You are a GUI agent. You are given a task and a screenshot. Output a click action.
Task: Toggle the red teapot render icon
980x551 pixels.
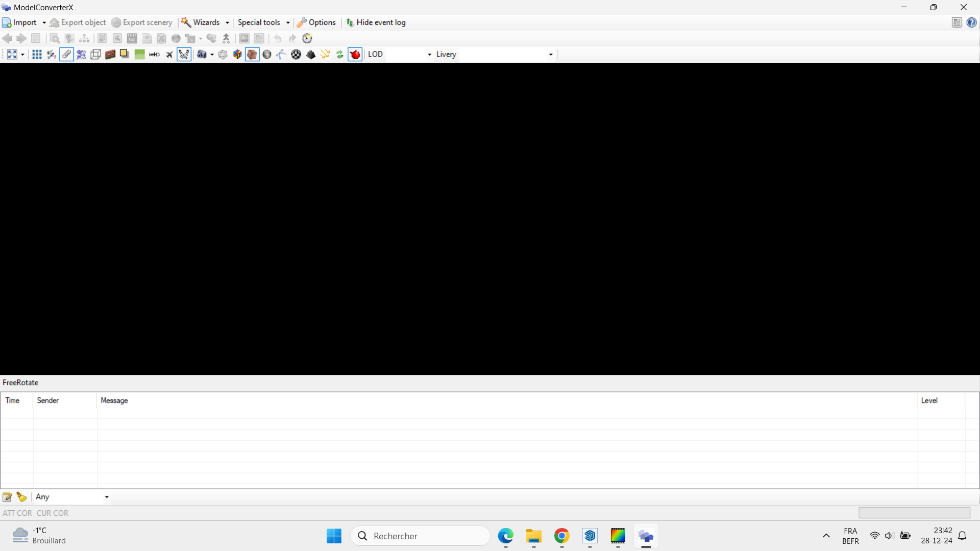[x=355, y=55]
